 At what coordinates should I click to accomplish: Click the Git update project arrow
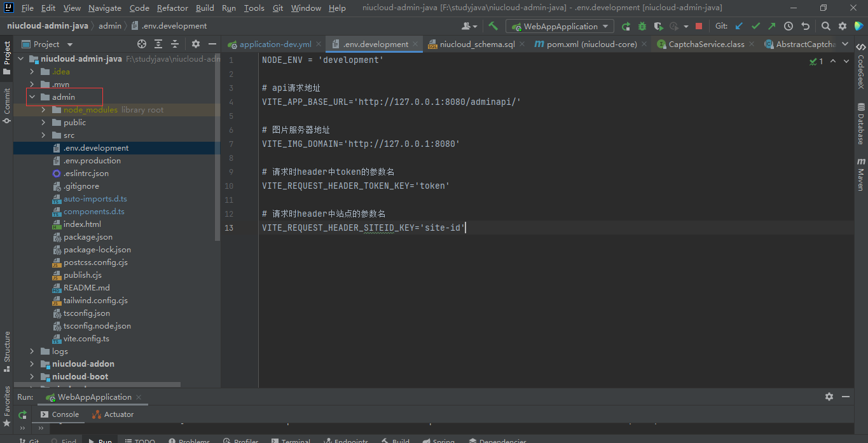point(739,26)
